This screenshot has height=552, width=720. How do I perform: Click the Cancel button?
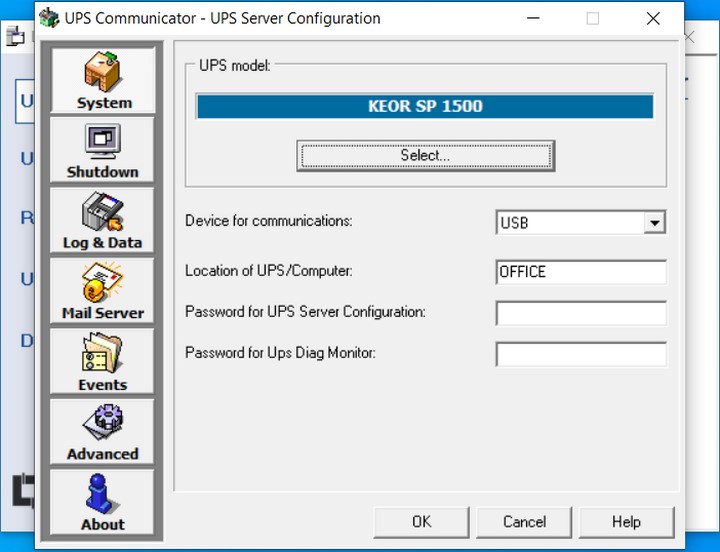(524, 522)
